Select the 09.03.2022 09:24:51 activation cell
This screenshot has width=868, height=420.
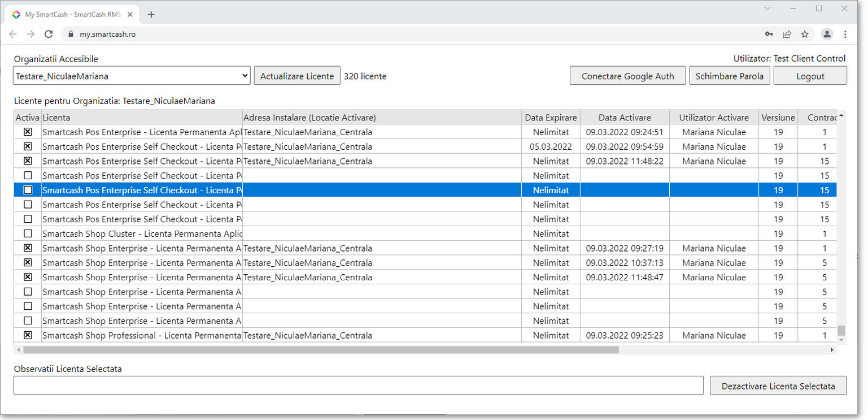tap(625, 132)
